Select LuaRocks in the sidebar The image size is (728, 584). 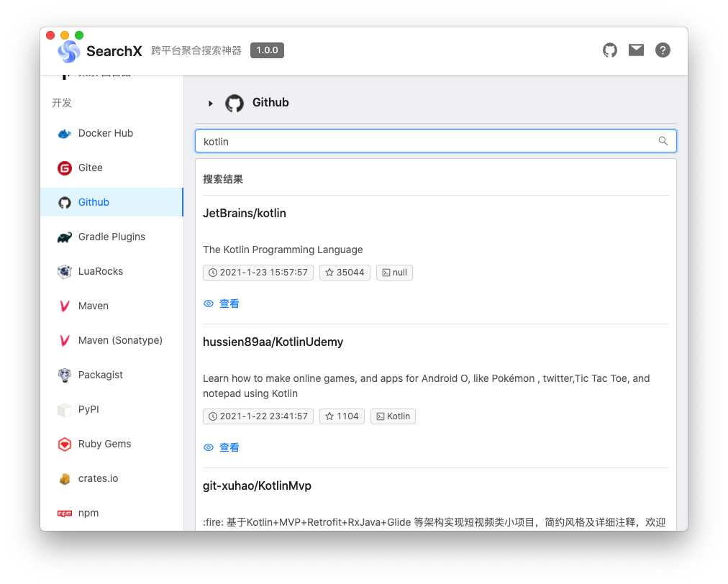[112, 271]
